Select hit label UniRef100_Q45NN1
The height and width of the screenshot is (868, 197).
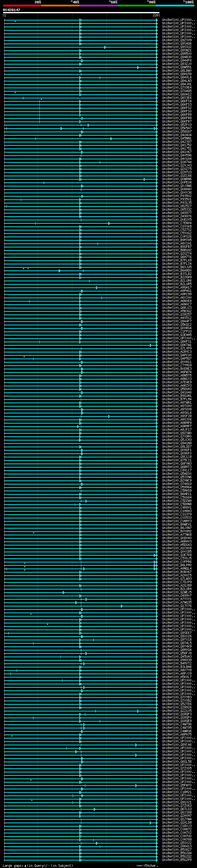[x=177, y=139]
